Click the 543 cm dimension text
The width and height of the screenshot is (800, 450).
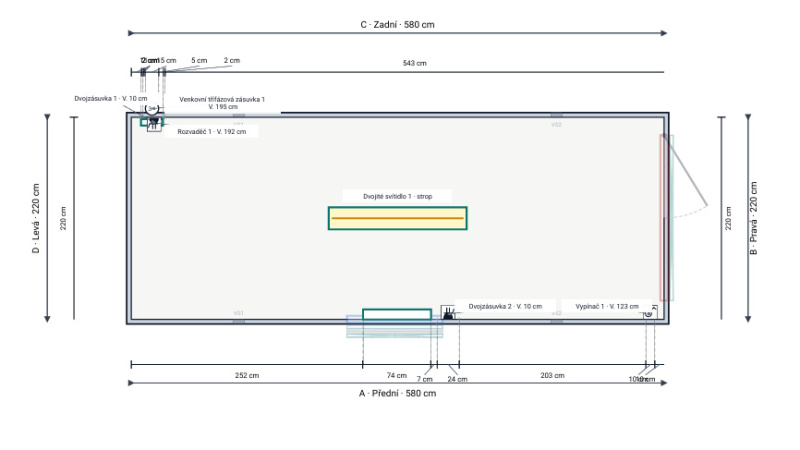(x=414, y=63)
